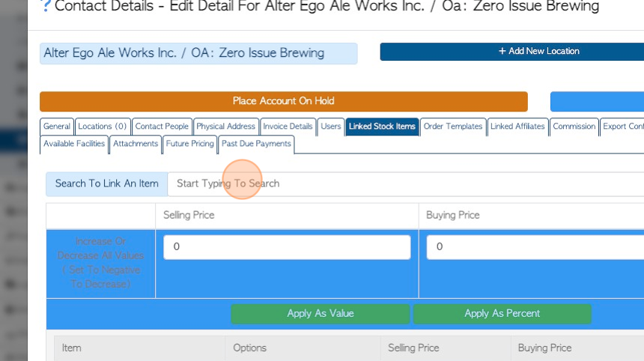644x361 pixels.
Task: Click the blue question mark help icon
Action: (46, 5)
